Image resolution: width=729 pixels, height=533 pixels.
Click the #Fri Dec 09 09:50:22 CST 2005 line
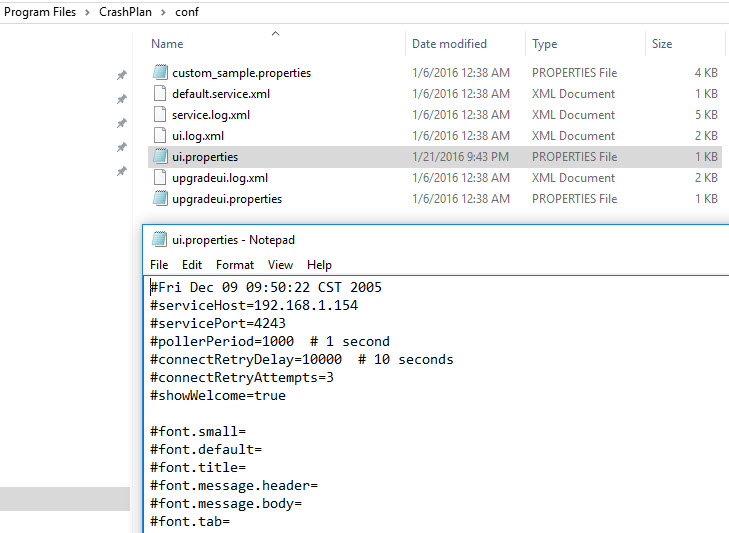[265, 287]
